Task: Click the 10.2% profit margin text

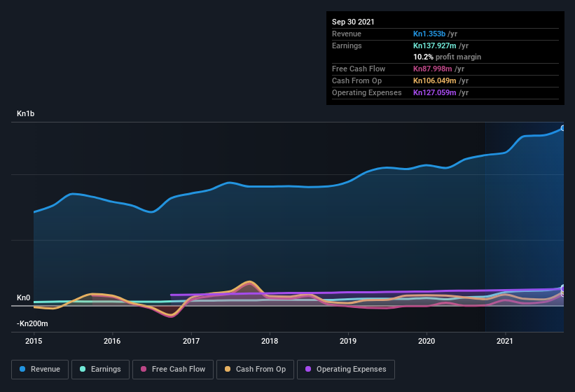Action: click(447, 57)
